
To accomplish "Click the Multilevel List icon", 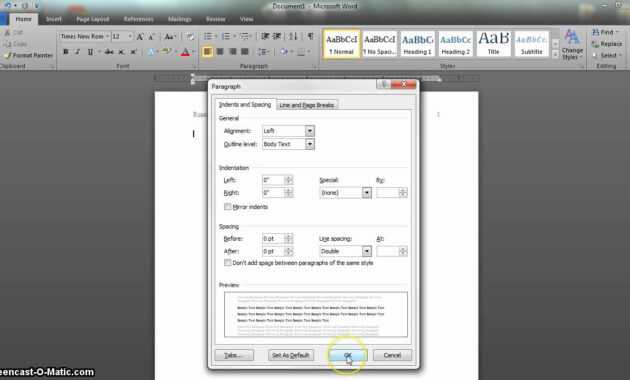I will click(244, 37).
